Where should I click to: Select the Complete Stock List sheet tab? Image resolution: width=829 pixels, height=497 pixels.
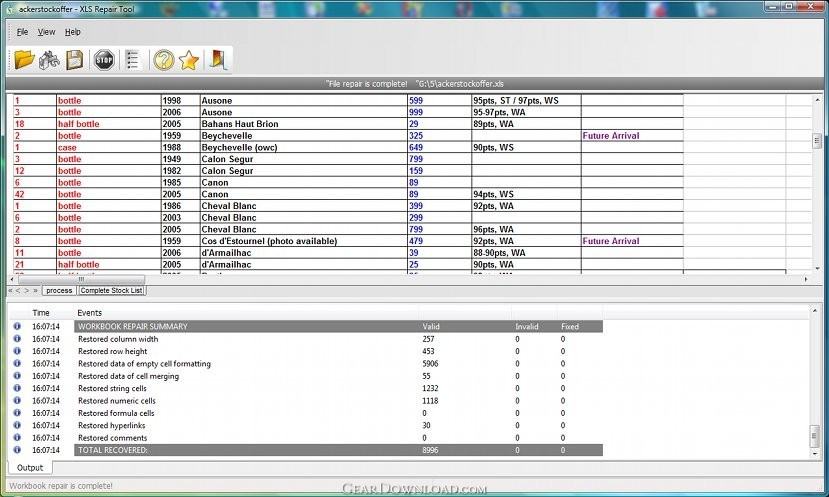point(112,290)
